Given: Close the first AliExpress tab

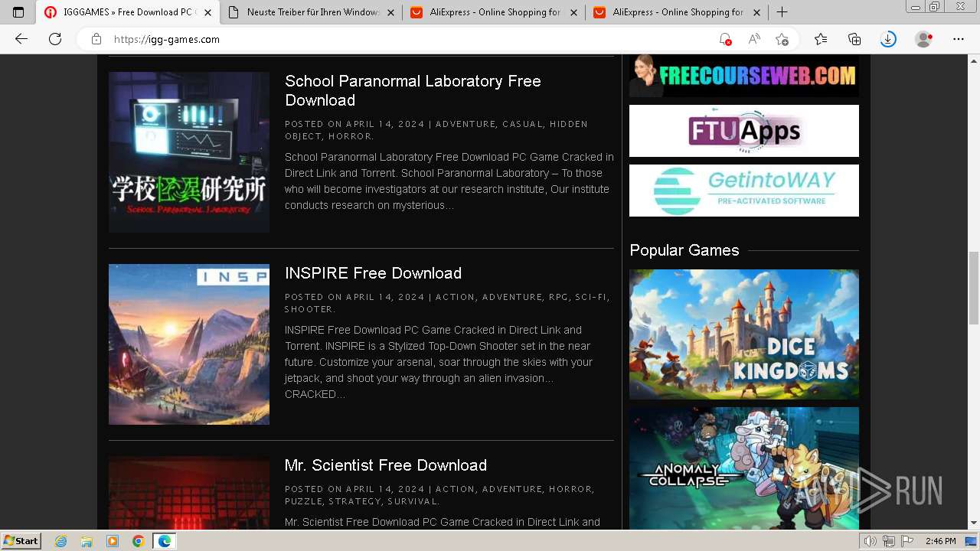Looking at the screenshot, I should tap(573, 12).
